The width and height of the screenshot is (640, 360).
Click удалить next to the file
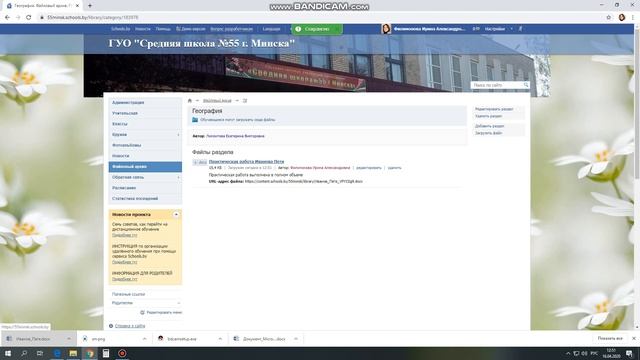click(394, 168)
